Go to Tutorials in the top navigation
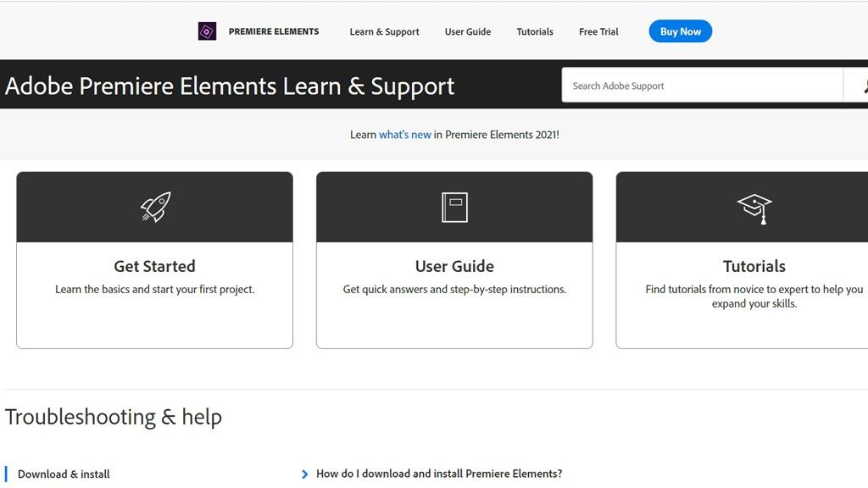Viewport: 868px width, 488px height. (535, 32)
